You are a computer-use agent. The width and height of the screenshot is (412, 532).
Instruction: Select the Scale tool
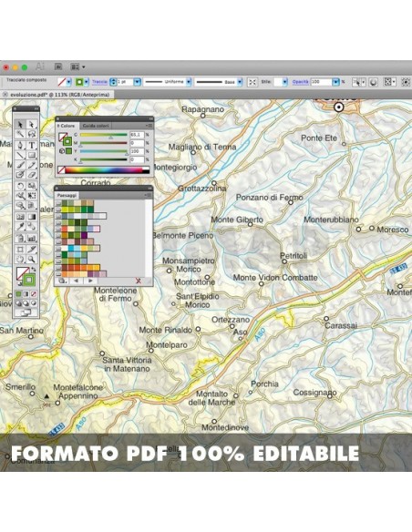[x=32, y=186]
